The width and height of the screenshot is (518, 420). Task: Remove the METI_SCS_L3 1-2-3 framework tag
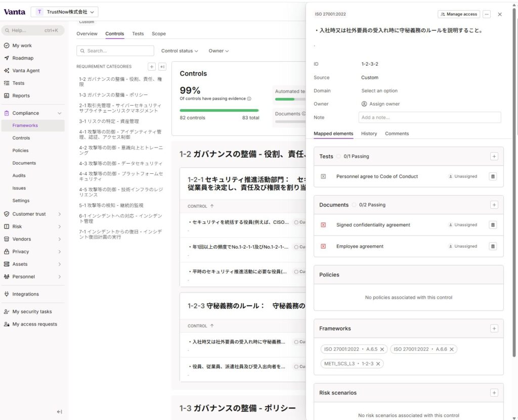378,363
